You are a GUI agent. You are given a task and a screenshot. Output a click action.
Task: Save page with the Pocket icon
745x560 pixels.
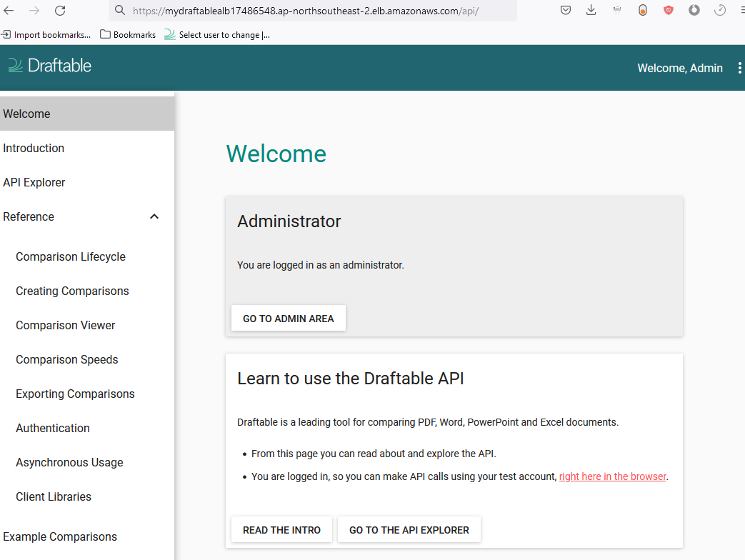pyautogui.click(x=566, y=10)
